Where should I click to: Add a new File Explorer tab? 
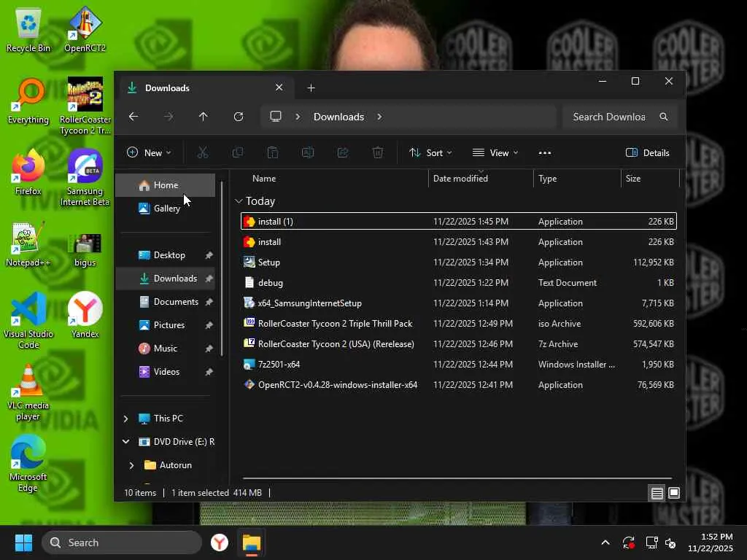311,88
